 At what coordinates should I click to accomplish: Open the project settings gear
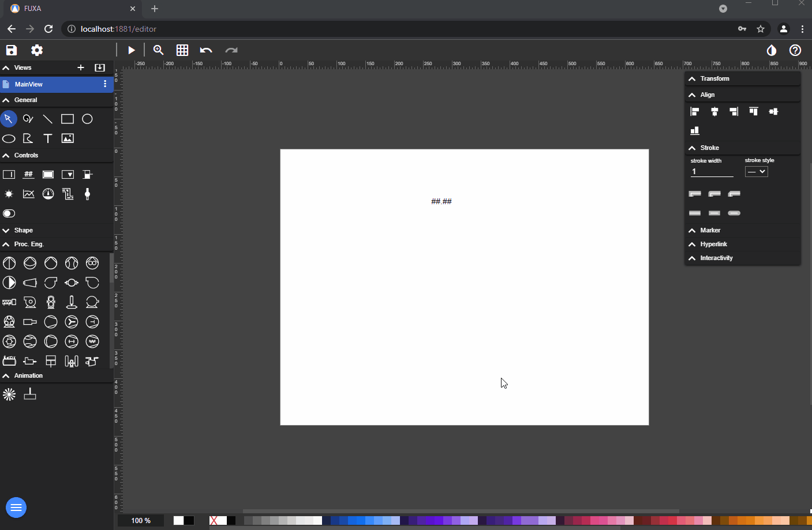click(x=37, y=50)
